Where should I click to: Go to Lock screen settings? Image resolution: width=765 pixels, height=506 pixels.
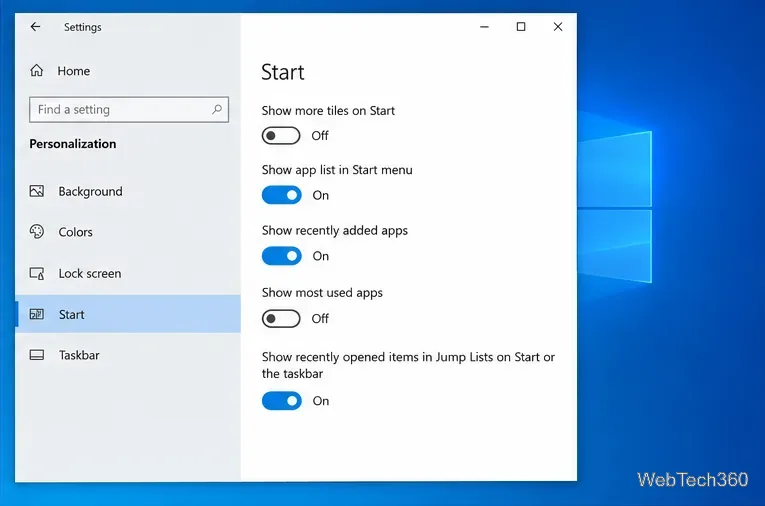click(128, 273)
